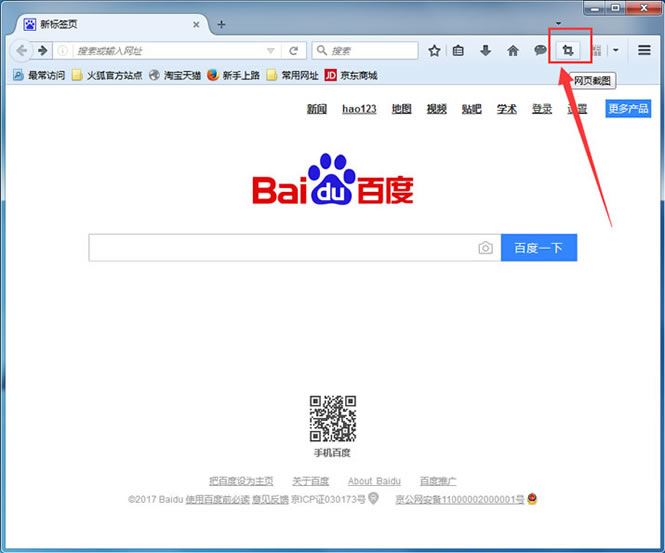
Task: Minimize the browser window
Action: (x=595, y=8)
